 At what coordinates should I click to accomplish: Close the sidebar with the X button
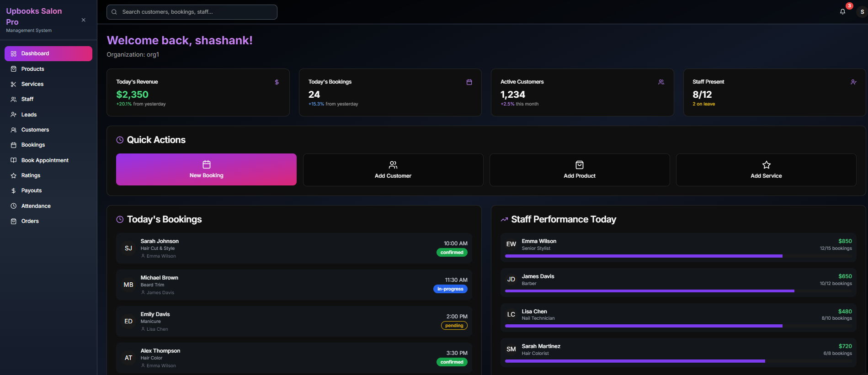(83, 20)
